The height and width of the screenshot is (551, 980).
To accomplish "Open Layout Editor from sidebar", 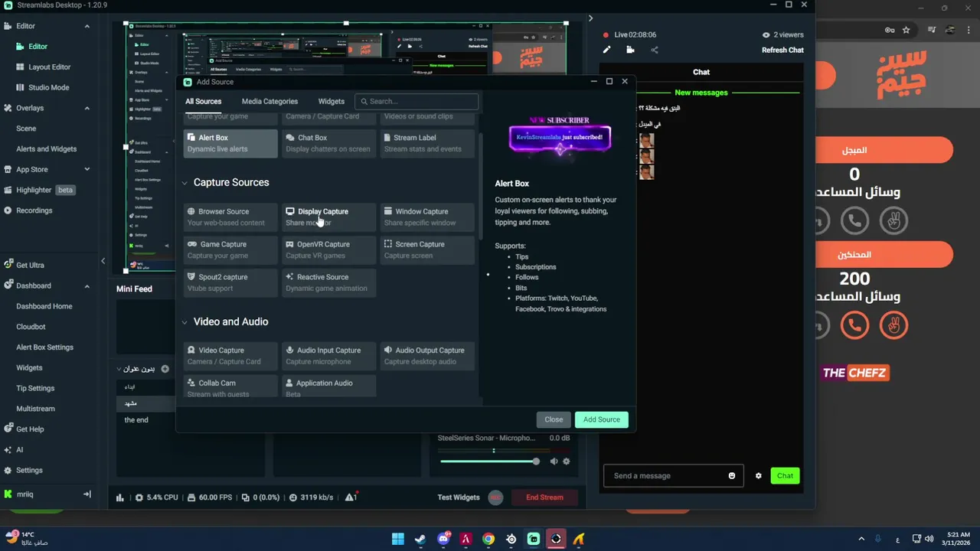I will (50, 67).
